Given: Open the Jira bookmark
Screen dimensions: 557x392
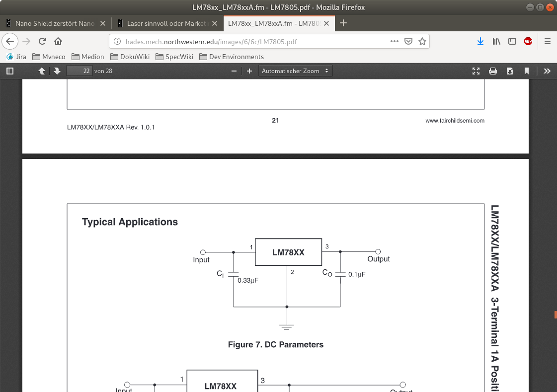Looking at the screenshot, I should [x=17, y=57].
